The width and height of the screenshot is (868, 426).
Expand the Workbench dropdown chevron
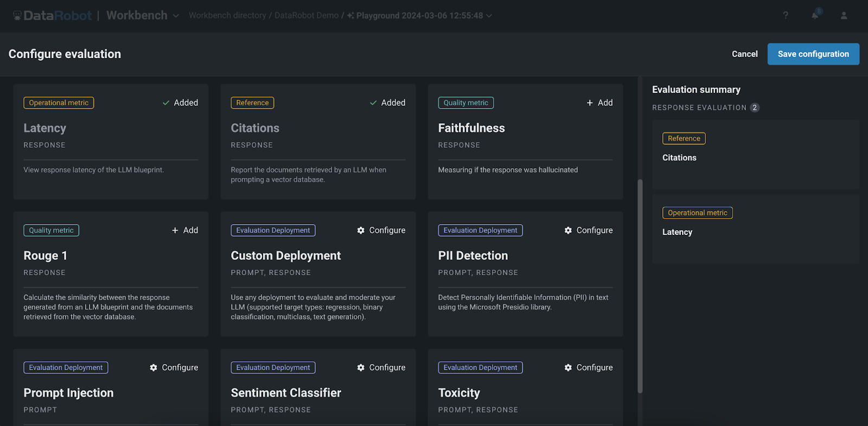tap(176, 16)
